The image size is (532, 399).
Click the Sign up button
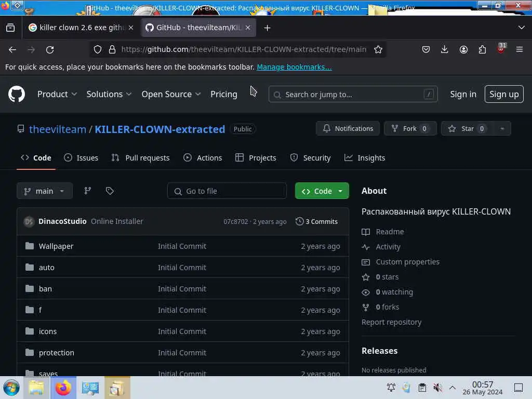click(504, 94)
